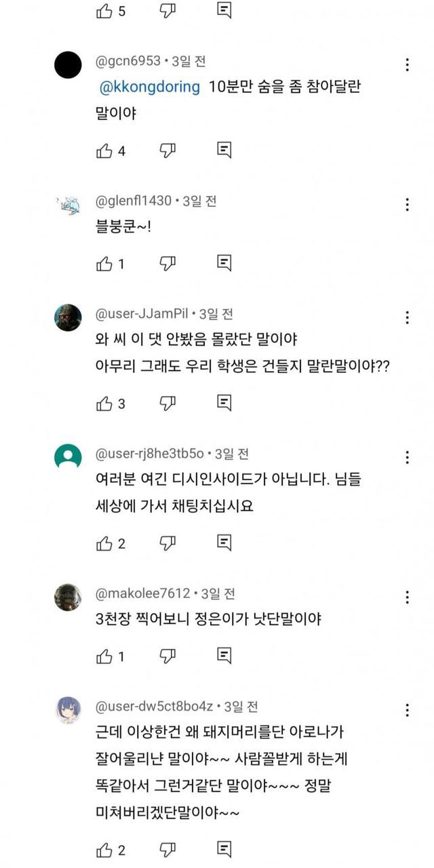Like @user-dw5ct8bo4z's comment
The image size is (434, 868).
click(104, 850)
